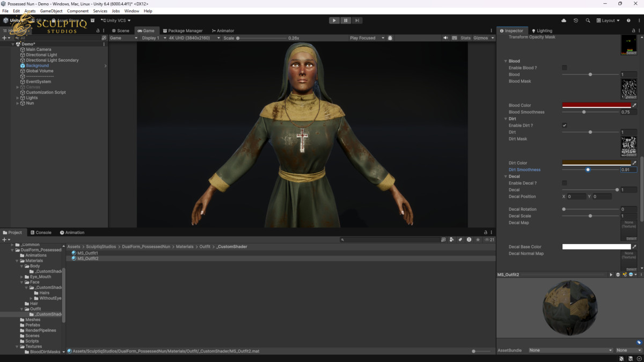Screen dimensions: 644x362
Task: Click the Step frame button
Action: pyautogui.click(x=357, y=20)
